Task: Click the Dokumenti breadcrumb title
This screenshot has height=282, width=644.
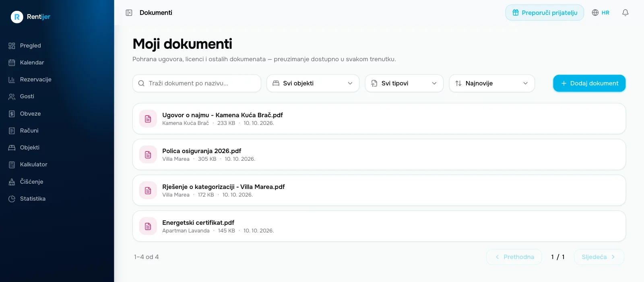Action: pos(156,13)
